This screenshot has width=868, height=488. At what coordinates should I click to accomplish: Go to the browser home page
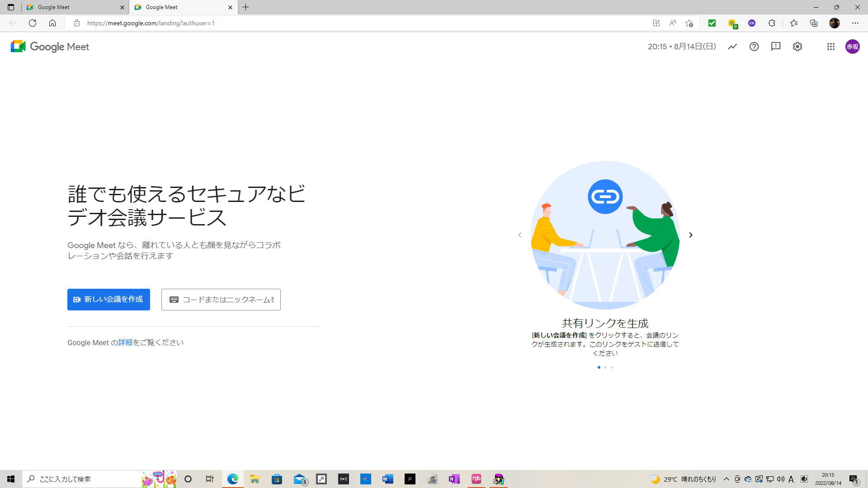(52, 23)
